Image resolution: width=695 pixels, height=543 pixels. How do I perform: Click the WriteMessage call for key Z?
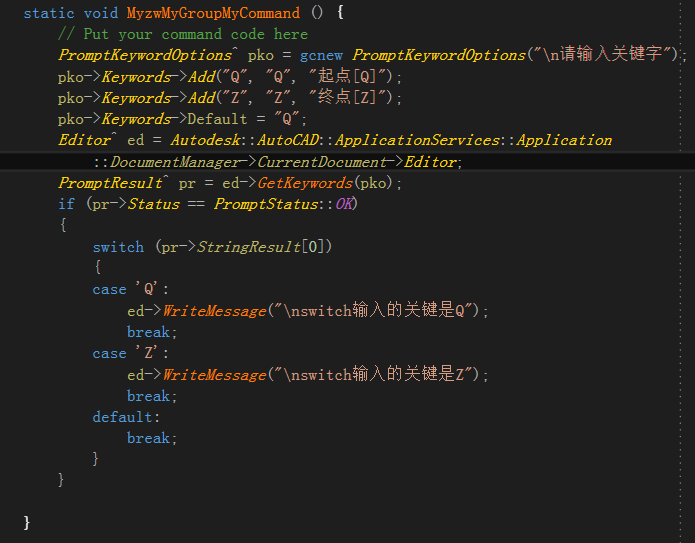point(215,375)
